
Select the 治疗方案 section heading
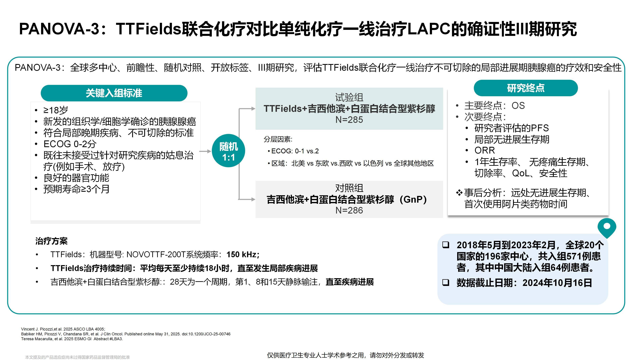[x=51, y=241]
